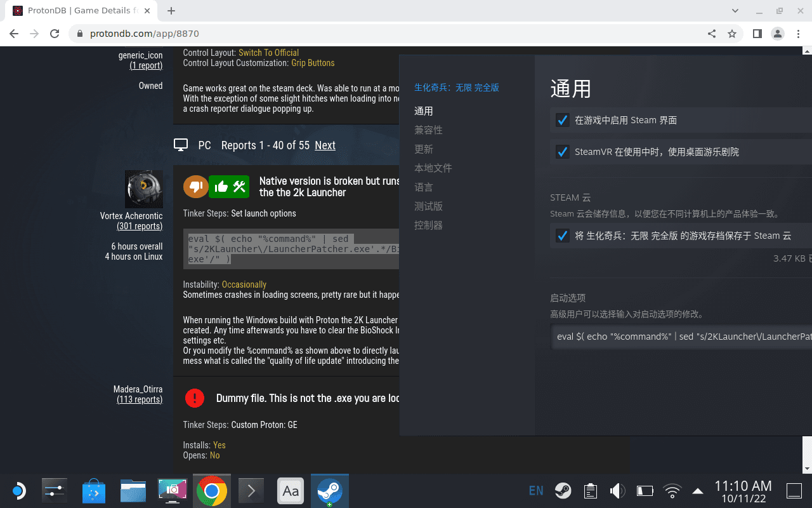Image resolution: width=812 pixels, height=508 pixels.
Task: Open the browser side panel icon
Action: tap(757, 34)
